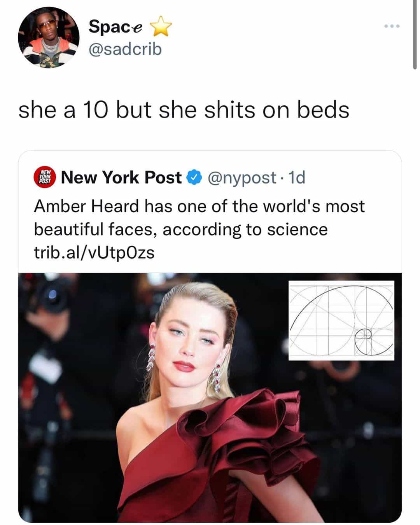Open the trib.al/vUtp0zs link
Screen dimensions: 420x525
(x=94, y=252)
